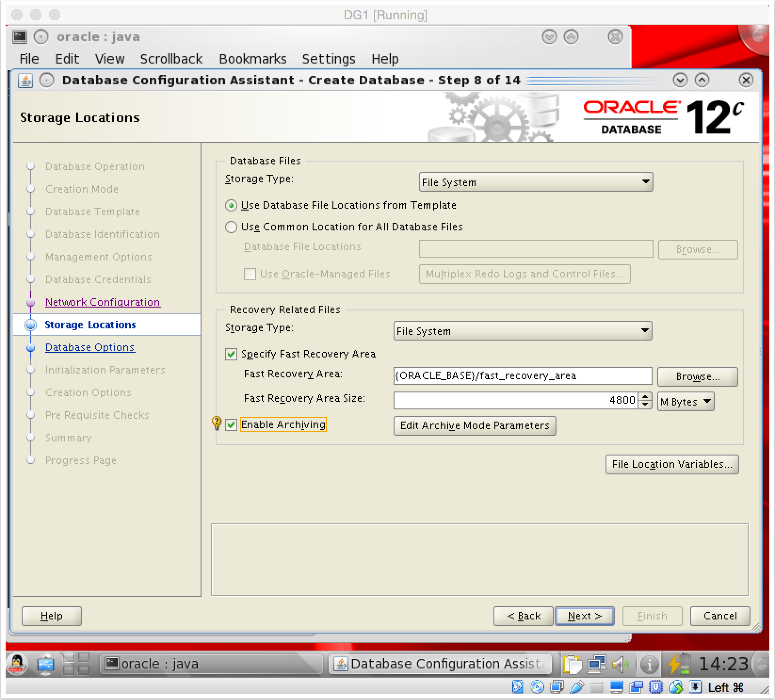Click Edit Archive Mode Parameters

pyautogui.click(x=475, y=426)
